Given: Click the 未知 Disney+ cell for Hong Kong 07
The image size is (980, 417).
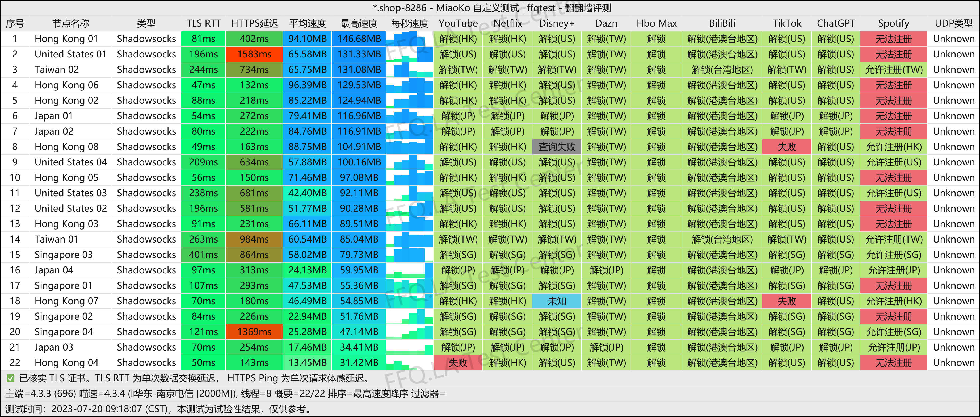Looking at the screenshot, I should pyautogui.click(x=557, y=301).
